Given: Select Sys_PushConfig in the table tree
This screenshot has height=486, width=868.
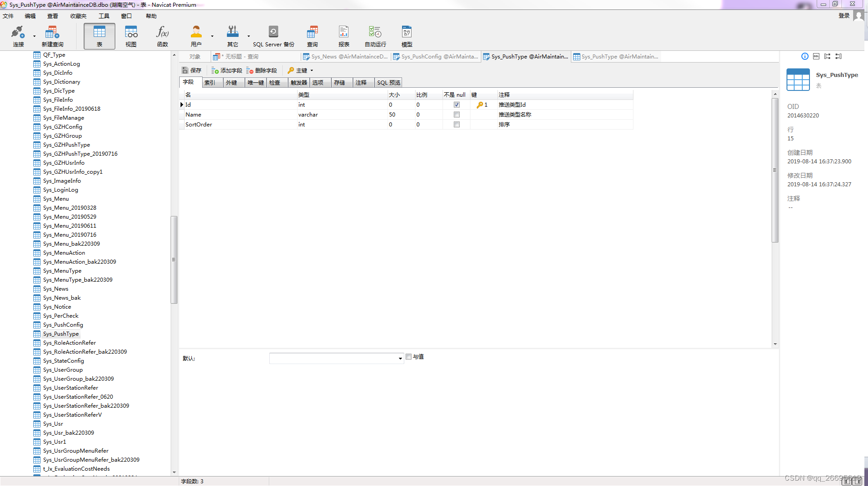Looking at the screenshot, I should click(x=63, y=325).
